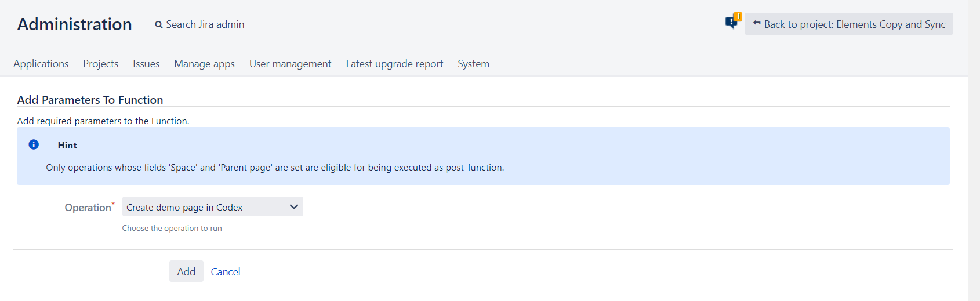Screen dimensions: 980x301
Task: Go to the User management tab
Action: click(291, 64)
